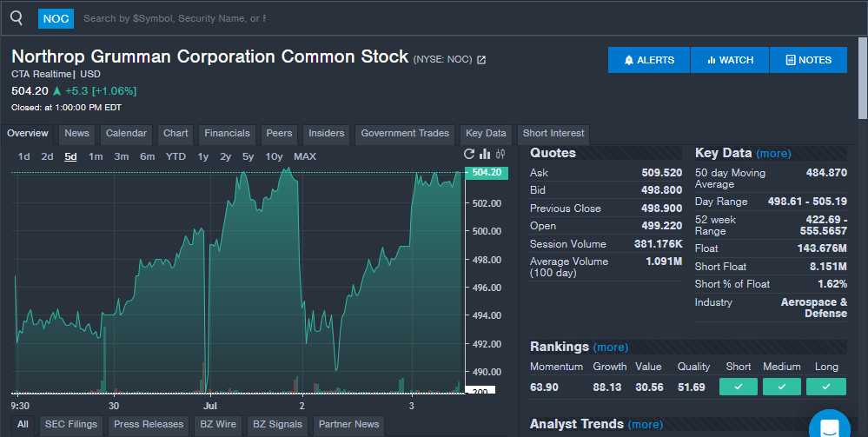This screenshot has width=868, height=437.
Task: Refresh the chart using the reload icon
Action: click(469, 155)
